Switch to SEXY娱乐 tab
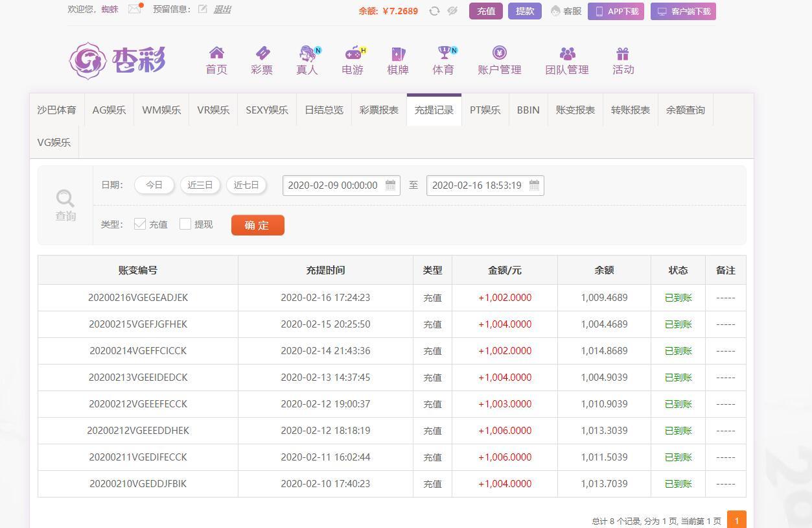The width and height of the screenshot is (812, 528). pyautogui.click(x=267, y=110)
